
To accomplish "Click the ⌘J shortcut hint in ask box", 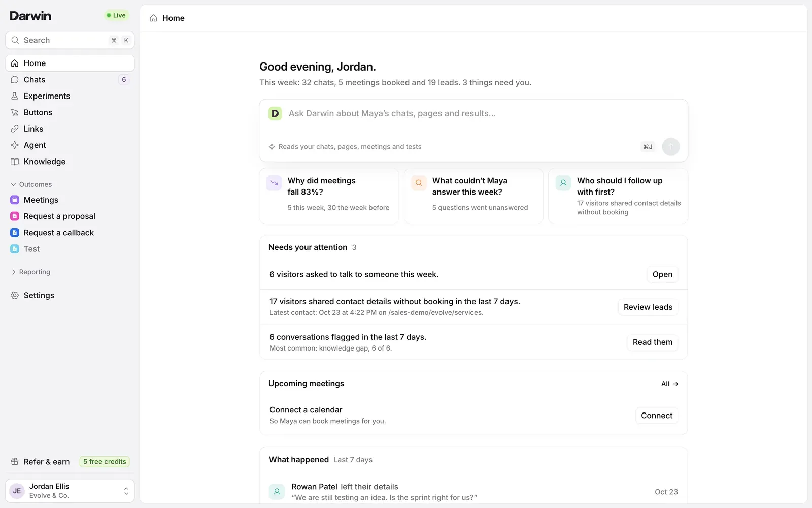I will tap(648, 147).
